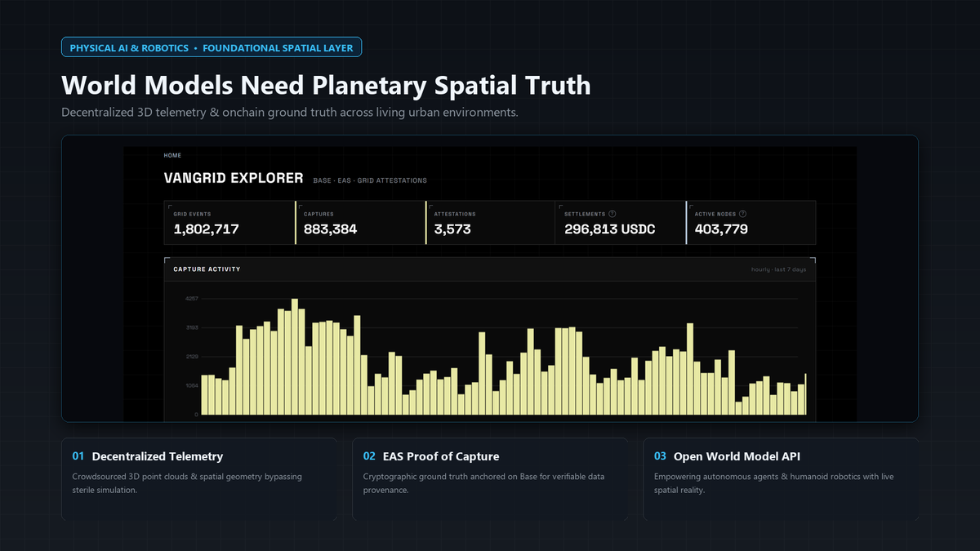Screen dimensions: 980x551
Task: Click the 4257 y-axis label on chart
Action: pos(192,299)
